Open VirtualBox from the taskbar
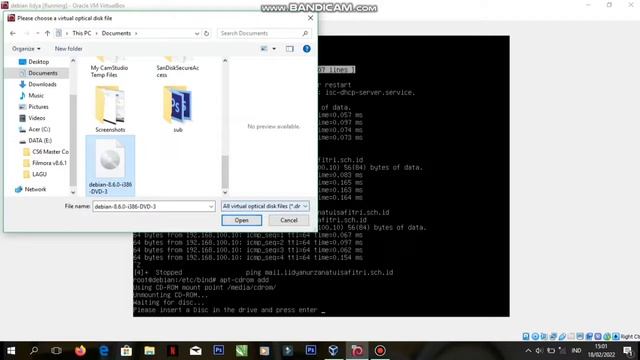Screen dimensions: 640x360 click(x=333, y=351)
